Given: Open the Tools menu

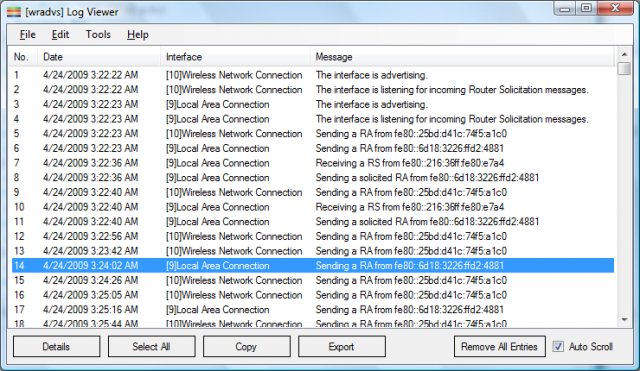Looking at the screenshot, I should [x=98, y=35].
